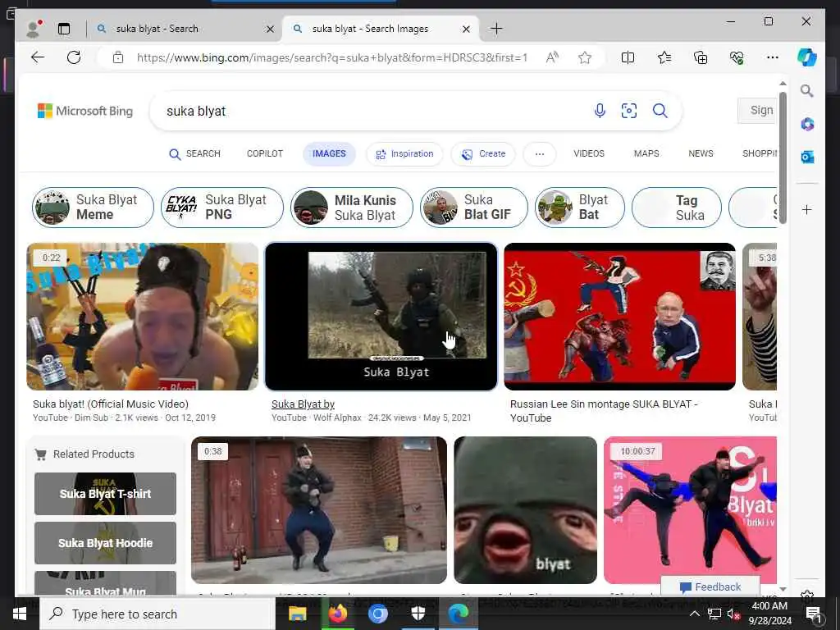Open Firefox from taskbar

pyautogui.click(x=337, y=614)
